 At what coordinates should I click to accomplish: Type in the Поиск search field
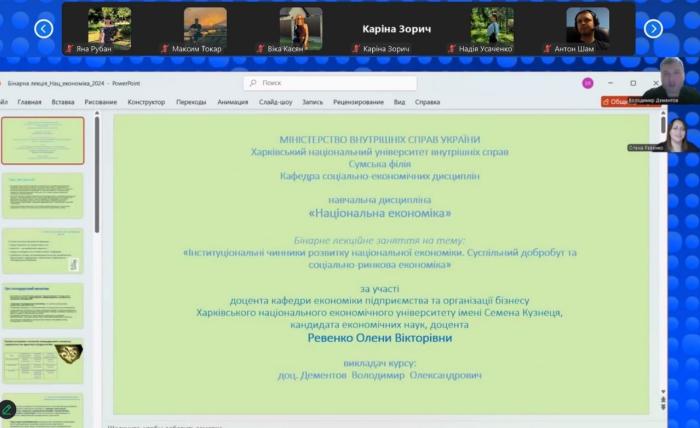click(x=330, y=83)
